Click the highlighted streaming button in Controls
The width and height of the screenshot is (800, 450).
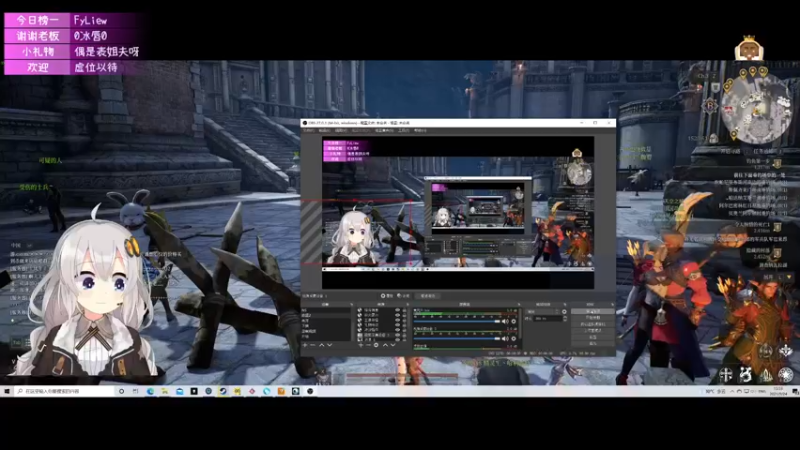pos(593,311)
